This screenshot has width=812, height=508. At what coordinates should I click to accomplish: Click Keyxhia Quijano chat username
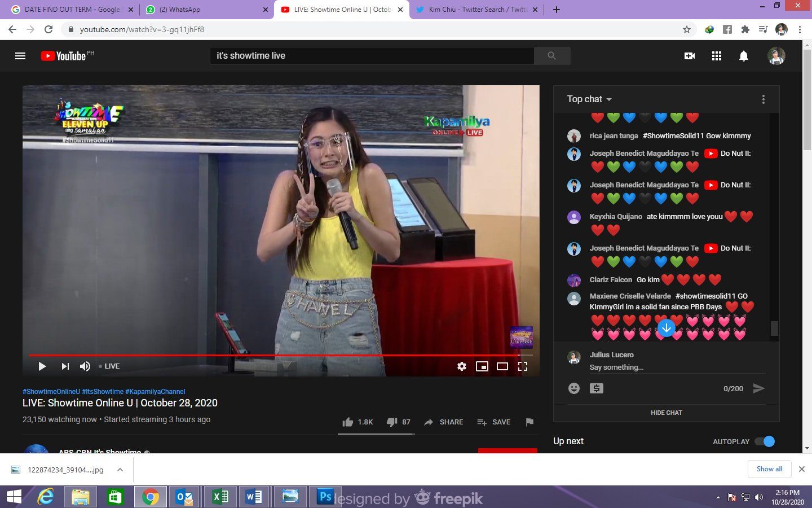(x=616, y=217)
